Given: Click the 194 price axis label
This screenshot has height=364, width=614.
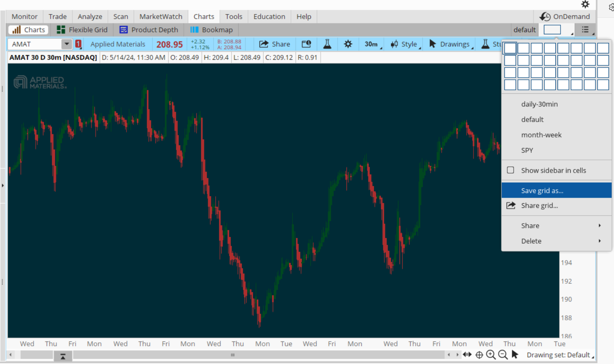Looking at the screenshot, I should pyautogui.click(x=566, y=263).
